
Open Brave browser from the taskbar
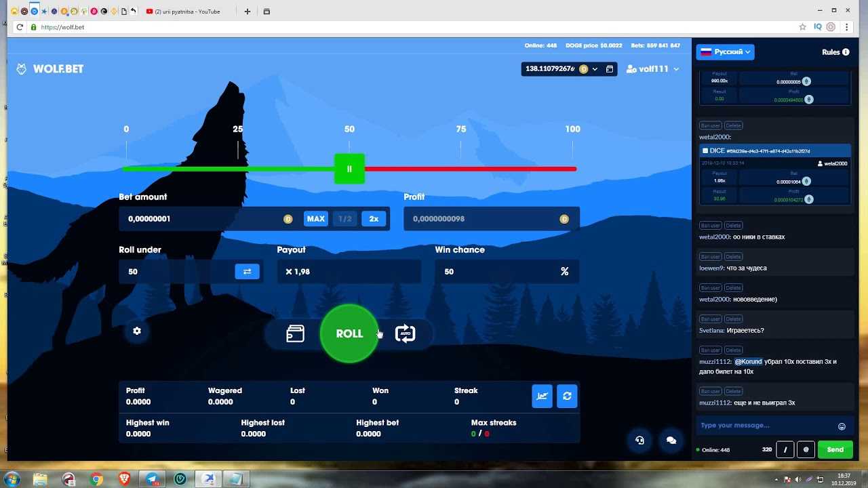coord(124,479)
